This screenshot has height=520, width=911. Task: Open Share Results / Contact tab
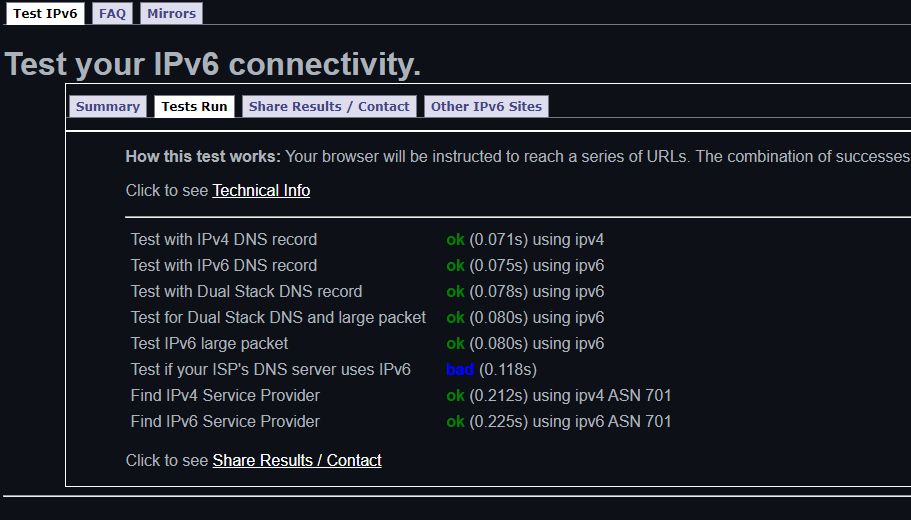(x=329, y=106)
